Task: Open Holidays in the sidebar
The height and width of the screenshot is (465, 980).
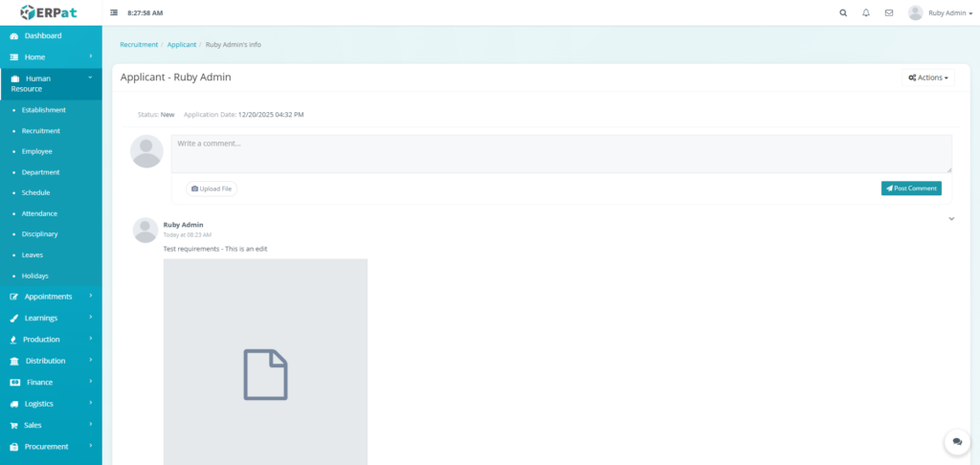Action: [x=35, y=276]
